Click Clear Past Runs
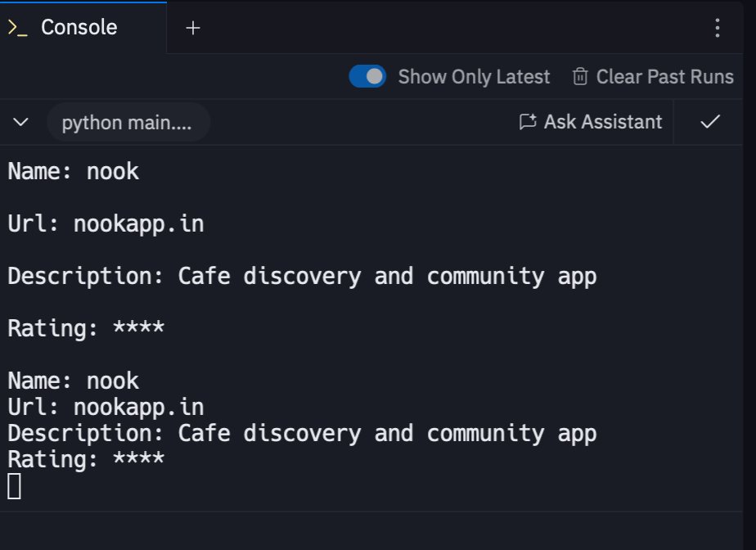Screen dimensions: 756x550 [665, 76]
